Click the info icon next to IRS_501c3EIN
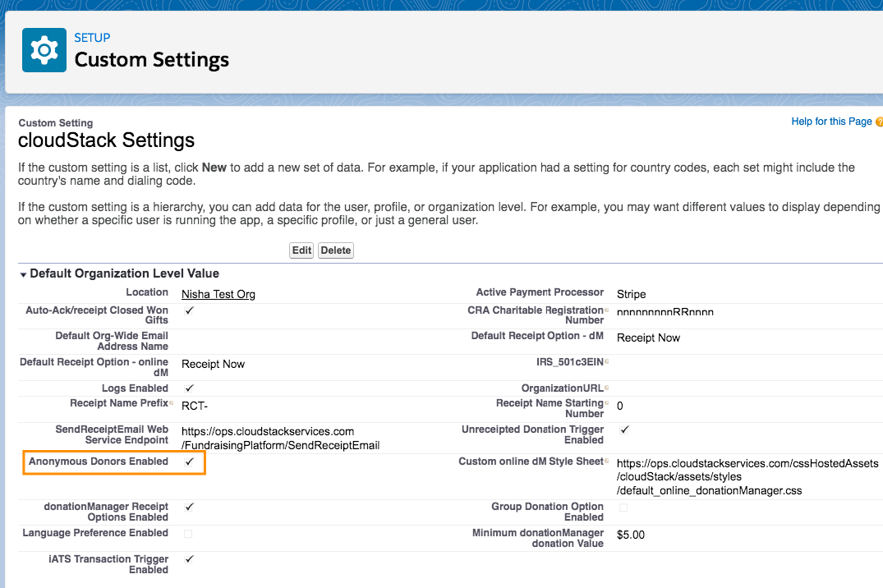The height and width of the screenshot is (588, 883). coord(606,361)
